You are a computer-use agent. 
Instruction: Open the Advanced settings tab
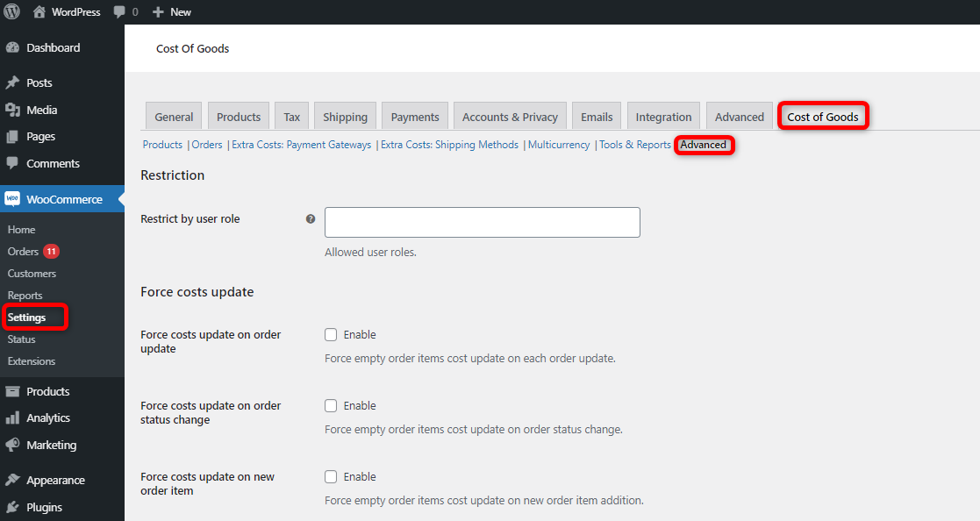[x=740, y=117]
